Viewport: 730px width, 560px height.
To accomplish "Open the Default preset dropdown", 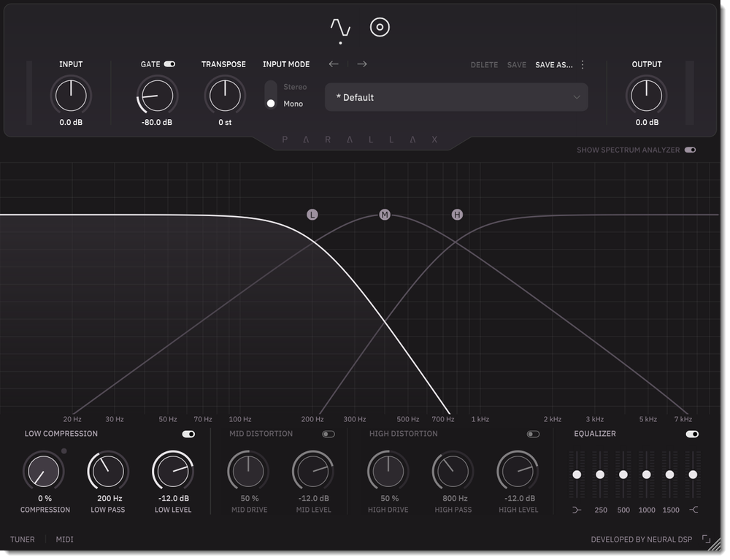I will 456,97.
